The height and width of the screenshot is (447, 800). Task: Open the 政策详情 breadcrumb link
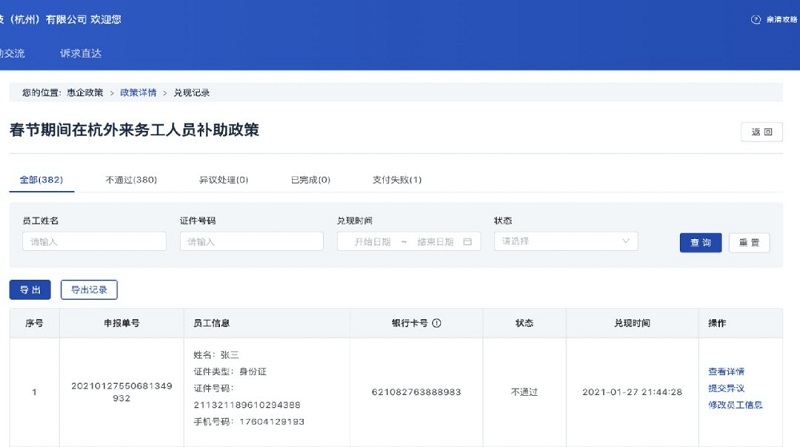[138, 92]
